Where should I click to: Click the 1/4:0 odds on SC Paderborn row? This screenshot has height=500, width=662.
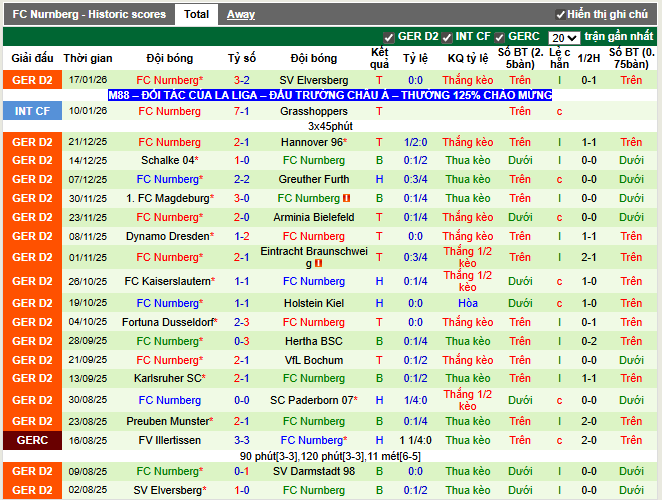[x=415, y=400]
